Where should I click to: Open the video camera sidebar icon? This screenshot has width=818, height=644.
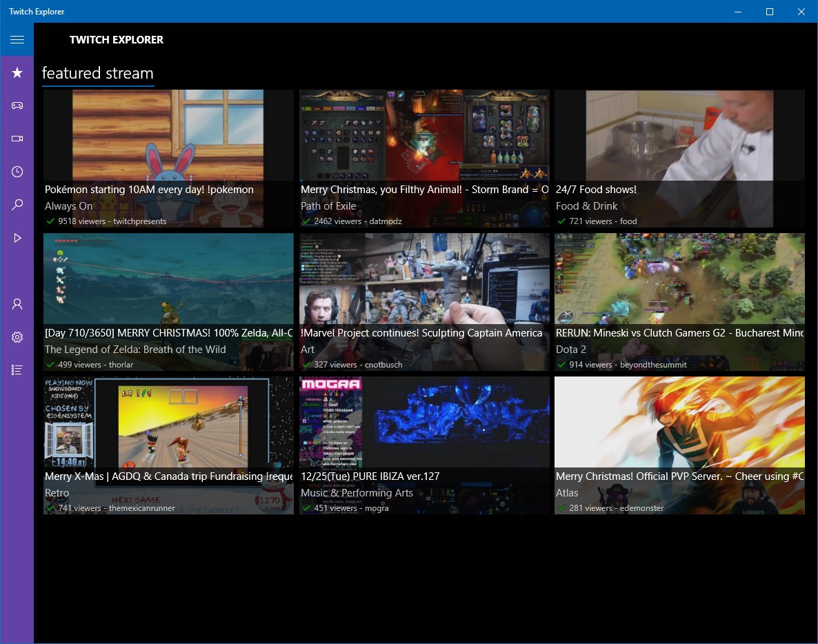click(17, 138)
